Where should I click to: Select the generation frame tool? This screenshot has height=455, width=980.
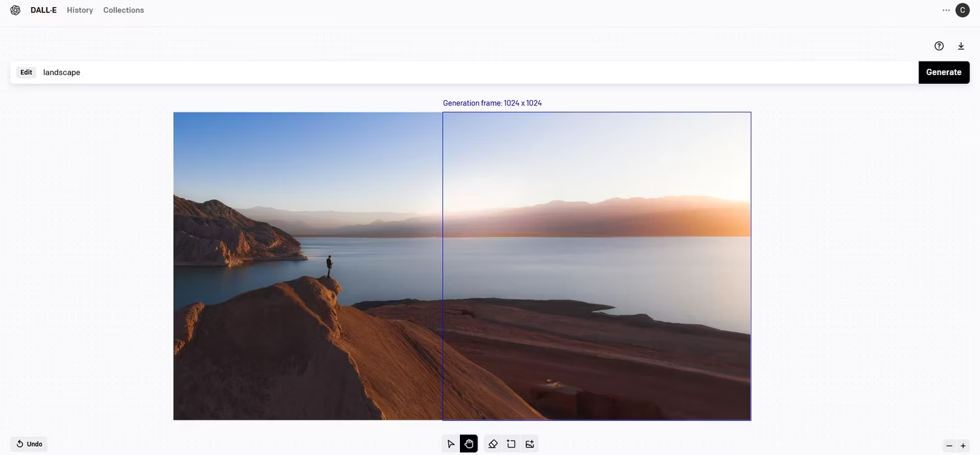(x=510, y=443)
